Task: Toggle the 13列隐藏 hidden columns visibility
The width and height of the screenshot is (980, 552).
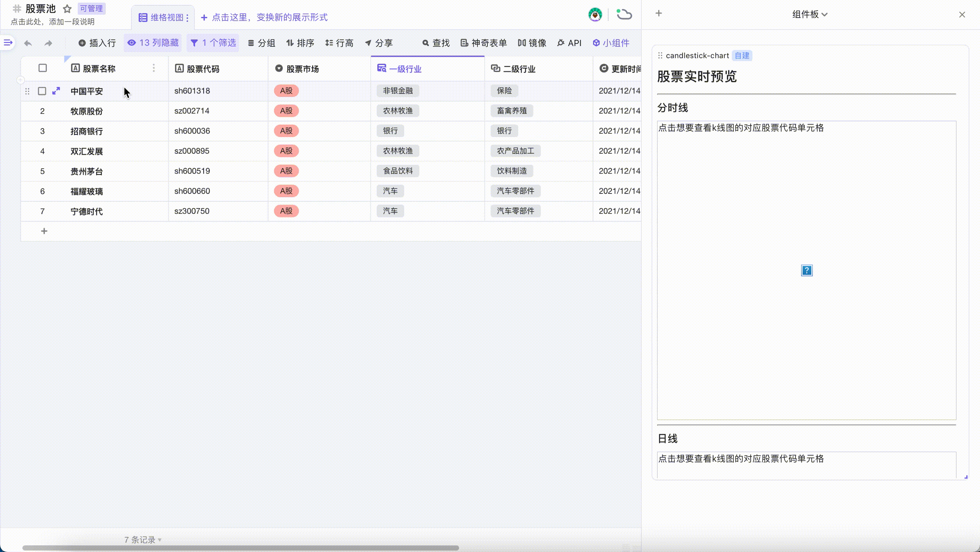Action: pyautogui.click(x=152, y=43)
